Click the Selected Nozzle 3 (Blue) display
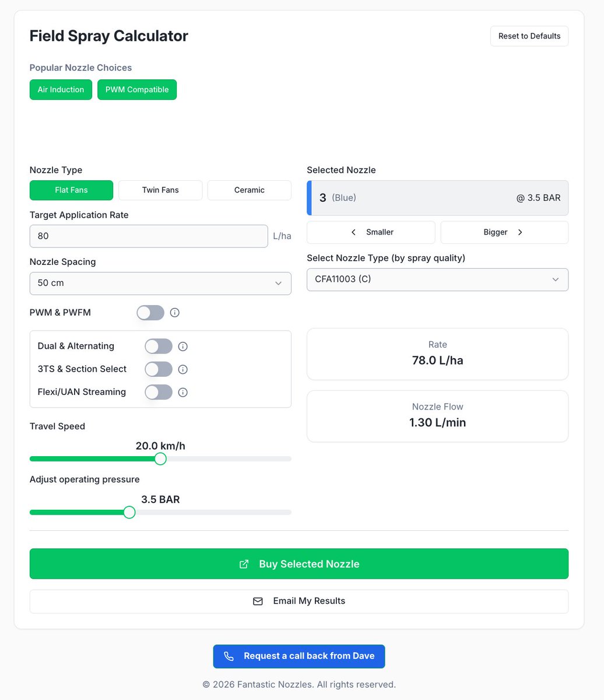This screenshot has width=604, height=700. 437,198
